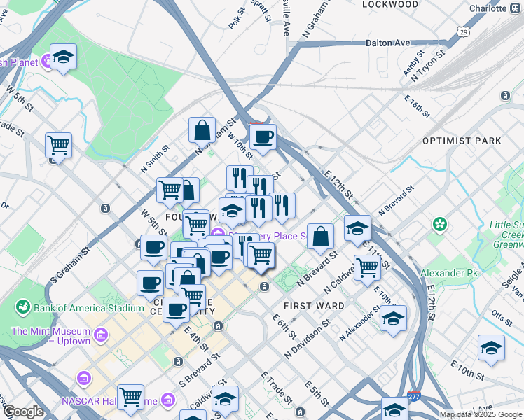Select the shopping bag marker near N Brevard St
This screenshot has height=420, width=524.
click(320, 236)
